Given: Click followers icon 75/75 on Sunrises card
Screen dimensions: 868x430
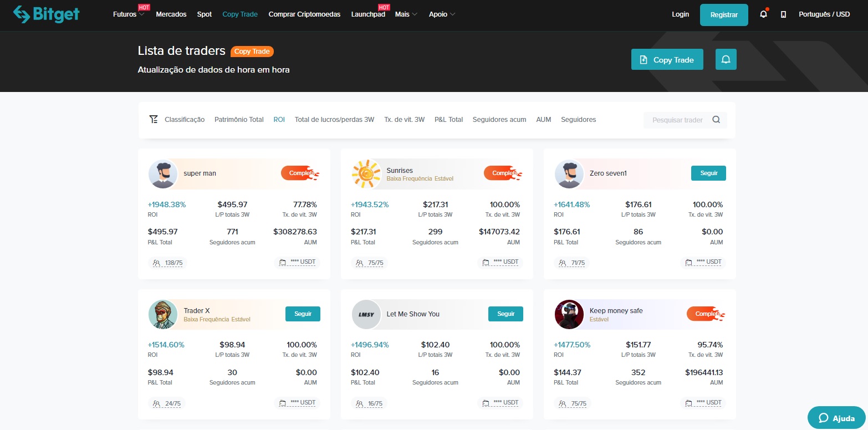Looking at the screenshot, I should pos(360,263).
